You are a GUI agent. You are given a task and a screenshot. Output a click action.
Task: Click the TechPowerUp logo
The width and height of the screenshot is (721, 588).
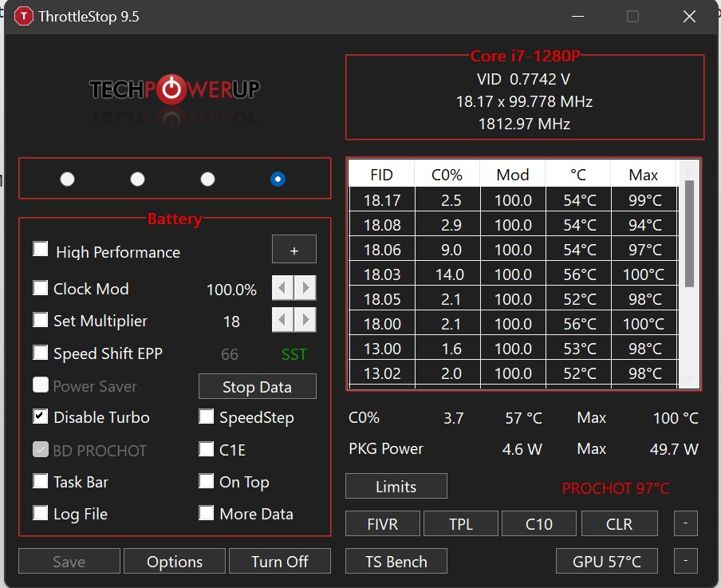point(175,89)
